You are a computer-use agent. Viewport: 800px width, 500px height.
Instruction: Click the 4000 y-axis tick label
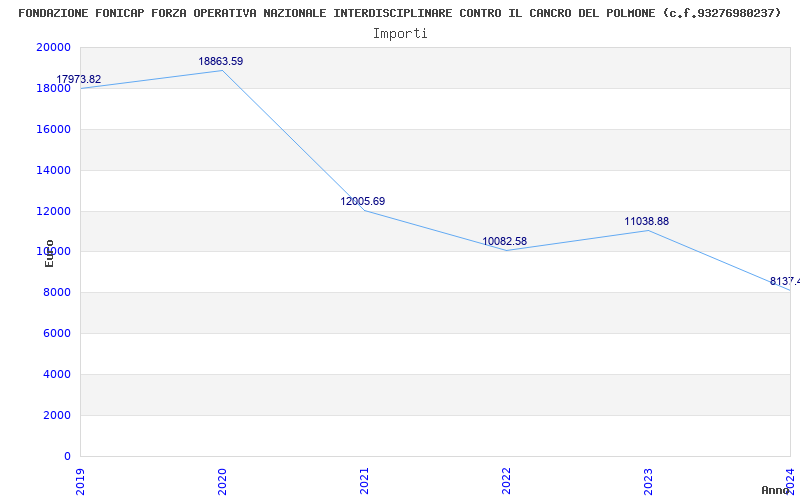[x=57, y=374]
